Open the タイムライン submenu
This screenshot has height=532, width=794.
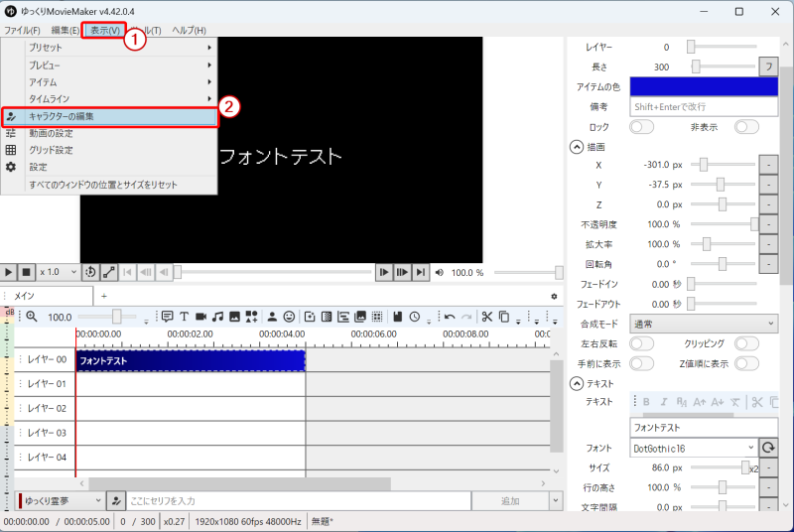tap(109, 98)
